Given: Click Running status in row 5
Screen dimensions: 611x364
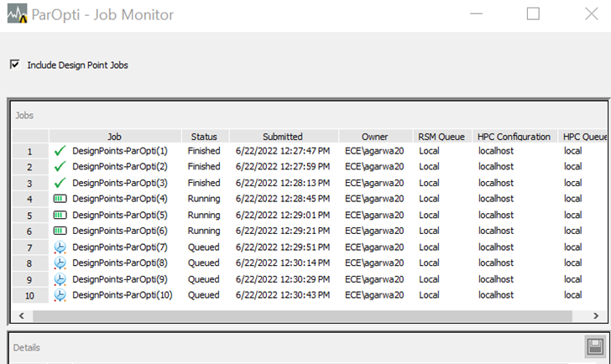Looking at the screenshot, I should (204, 216).
